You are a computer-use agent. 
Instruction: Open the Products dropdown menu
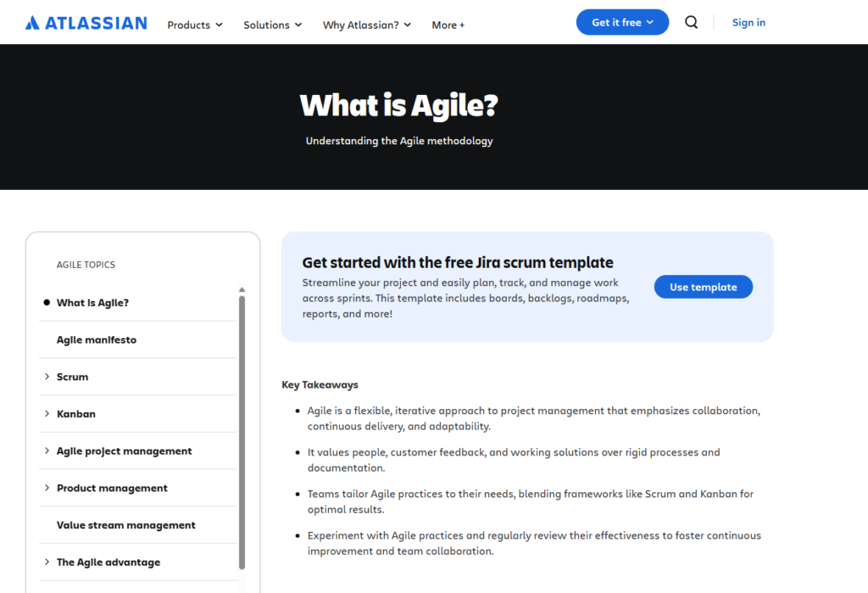click(x=195, y=25)
